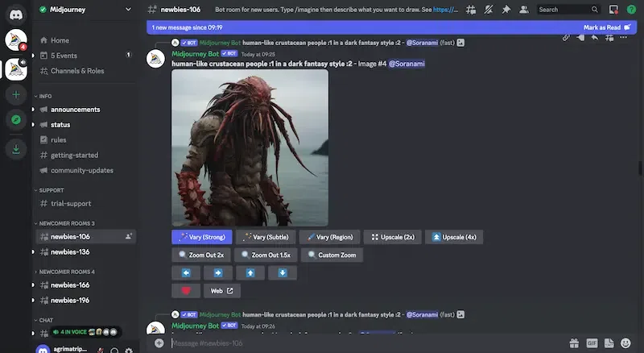Click the Custom Zoom button
Screen dimensions: 644x353
coord(332,255)
